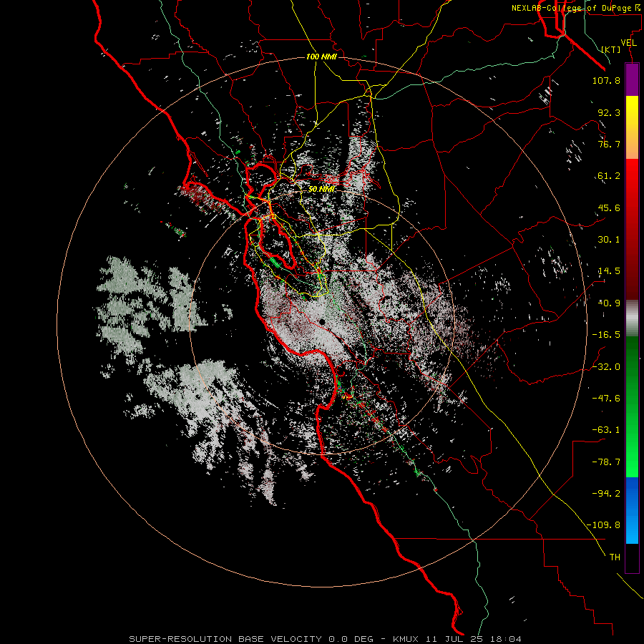Select the 107.8 legend value
Image resolution: width=644 pixels, height=644 pixels.
click(606, 80)
